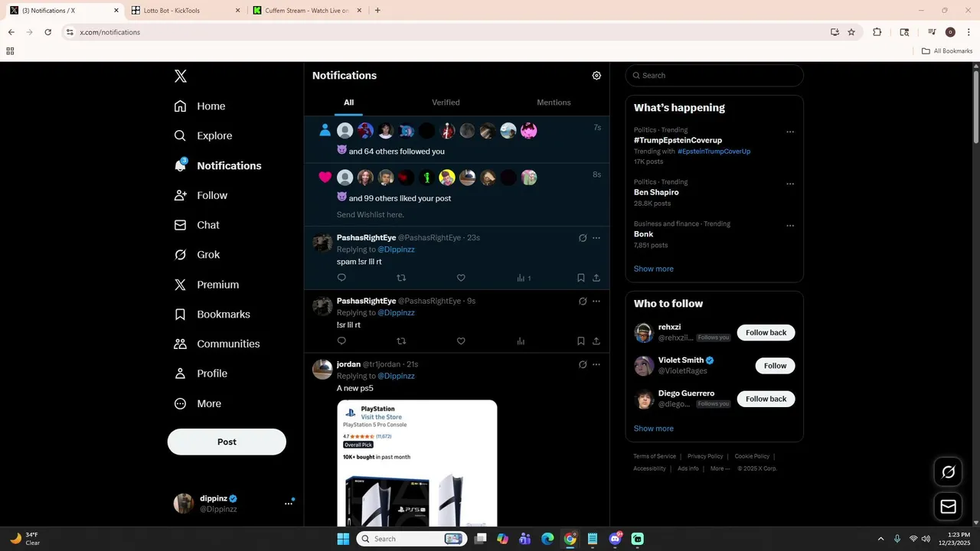The image size is (980, 551).
Task: Open the floating Grok button
Action: (x=949, y=472)
